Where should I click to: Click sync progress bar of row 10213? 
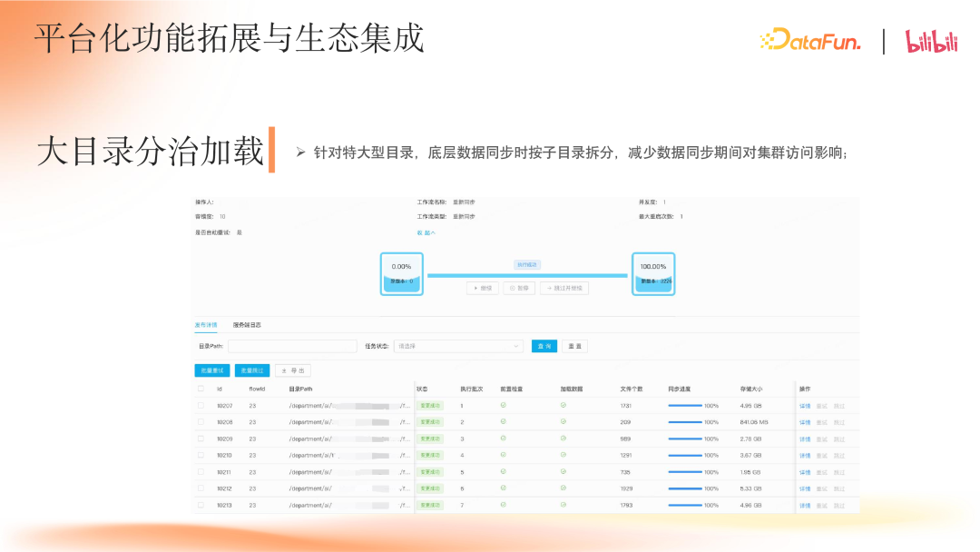point(685,505)
